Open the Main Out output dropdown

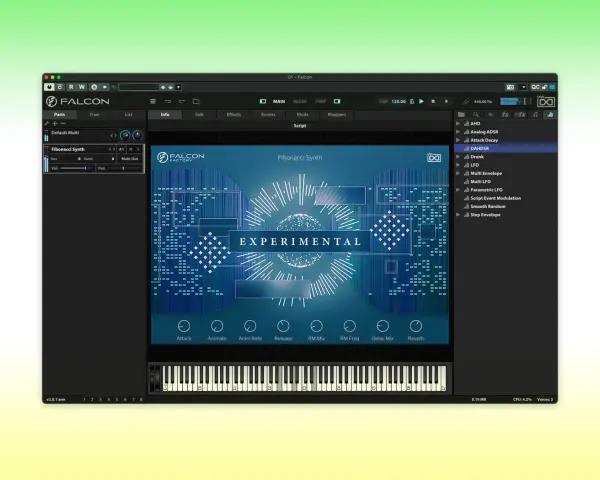pos(130,158)
